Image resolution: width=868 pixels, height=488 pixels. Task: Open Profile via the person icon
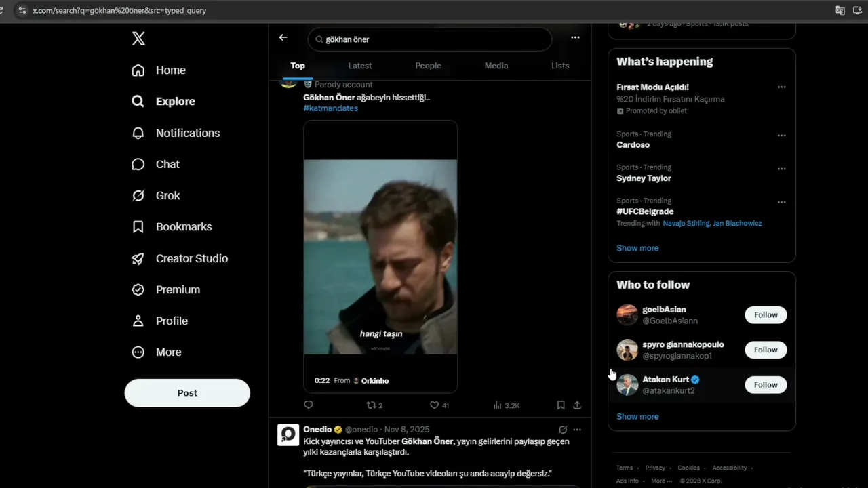(x=138, y=321)
